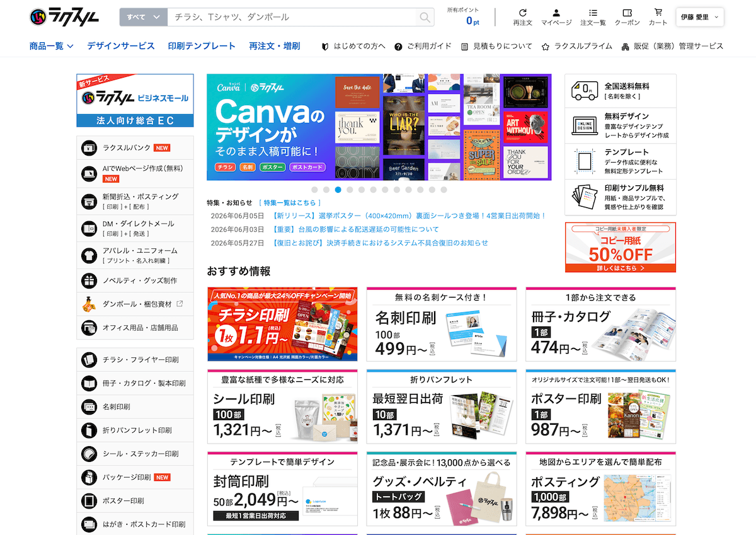The image size is (756, 535).
Task: Click the 全国送料無料 truck icon
Action: (584, 92)
